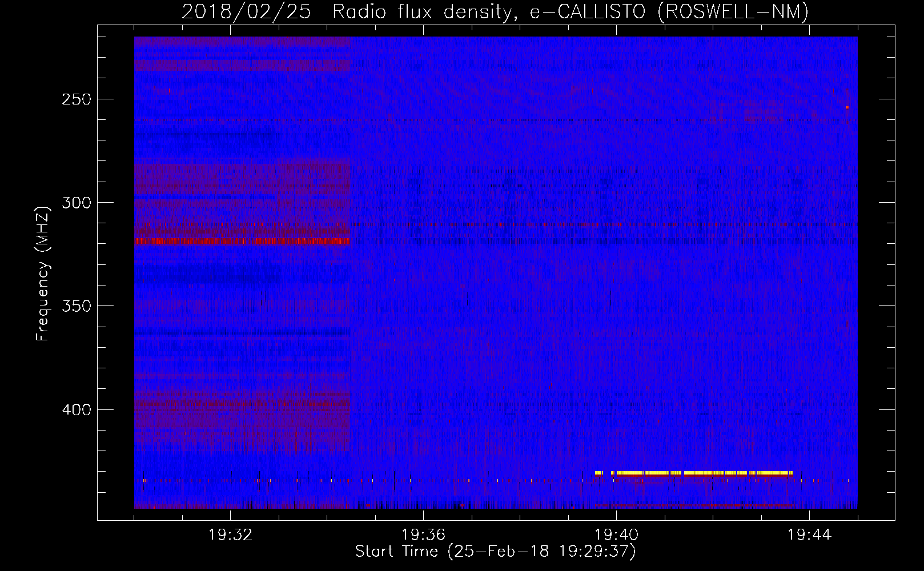Click the 19:40 time tick label
The width and height of the screenshot is (924, 571).
[616, 534]
